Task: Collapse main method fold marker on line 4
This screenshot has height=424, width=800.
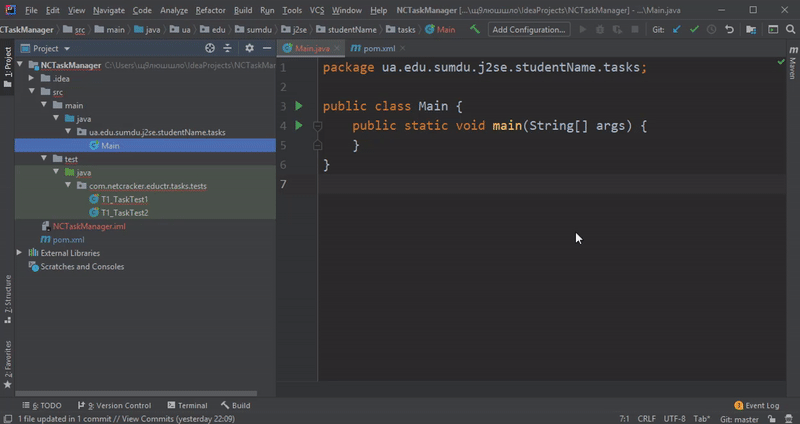Action: point(317,125)
